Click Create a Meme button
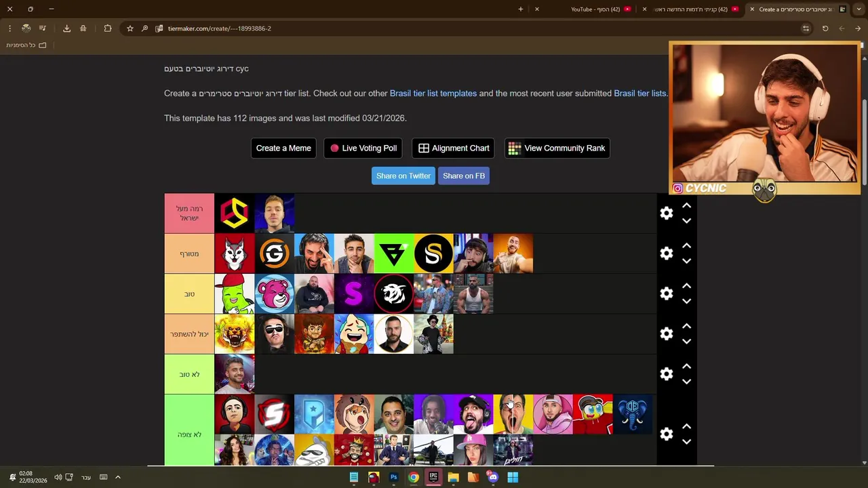The width and height of the screenshot is (868, 488). point(283,148)
